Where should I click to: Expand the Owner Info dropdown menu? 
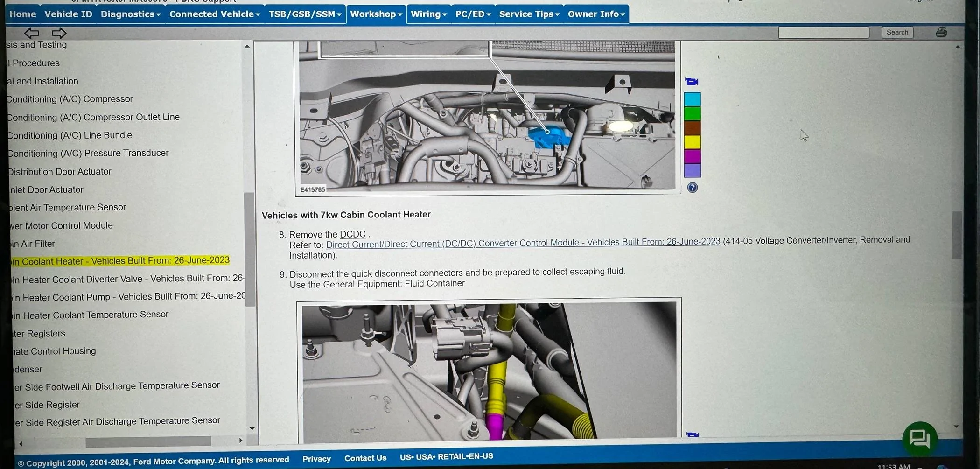[x=596, y=14]
